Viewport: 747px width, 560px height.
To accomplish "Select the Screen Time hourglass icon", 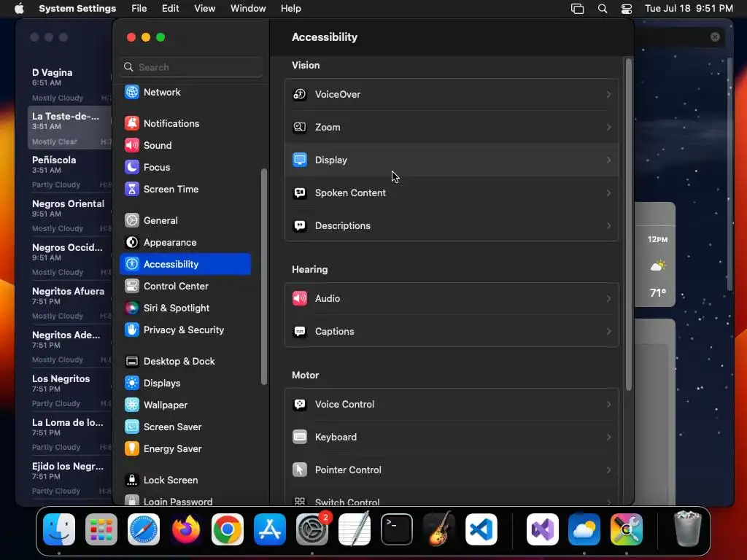I will point(132,189).
